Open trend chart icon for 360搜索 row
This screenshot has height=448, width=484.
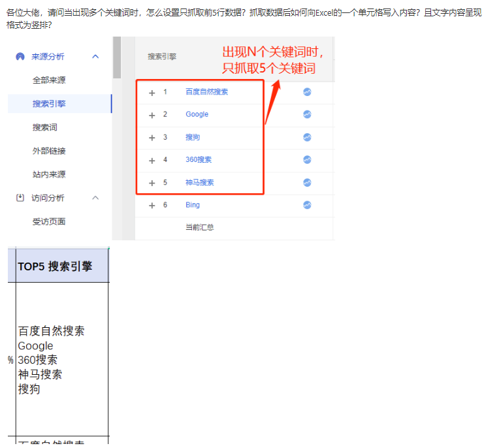point(307,160)
